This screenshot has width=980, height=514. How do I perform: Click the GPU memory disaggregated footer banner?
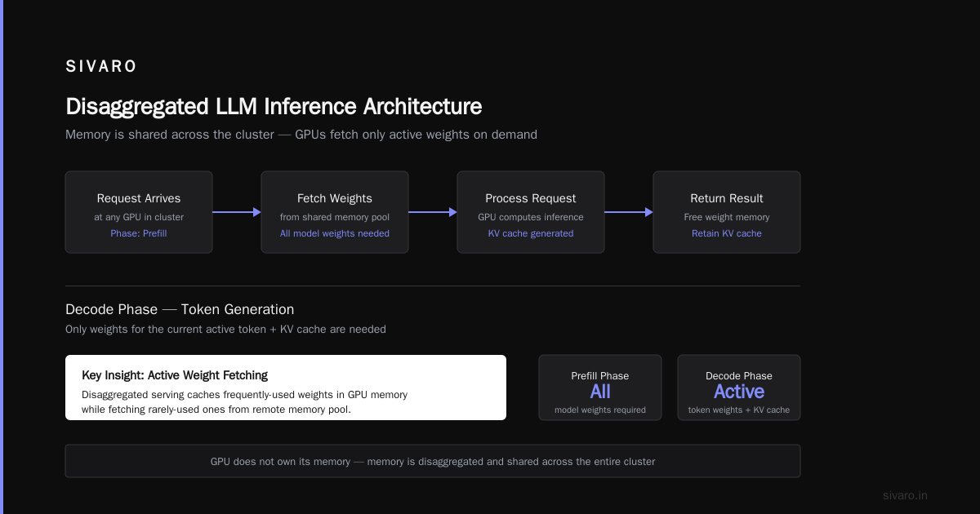click(433, 461)
